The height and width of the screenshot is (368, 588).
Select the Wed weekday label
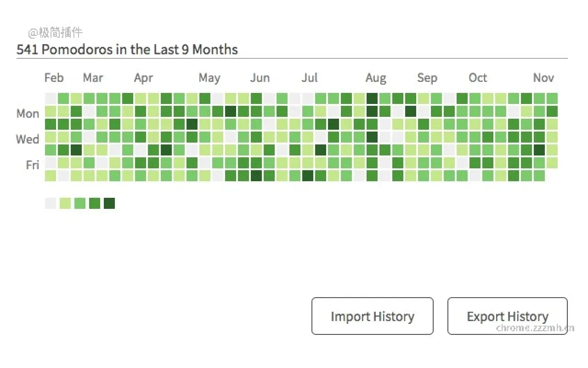[28, 139]
